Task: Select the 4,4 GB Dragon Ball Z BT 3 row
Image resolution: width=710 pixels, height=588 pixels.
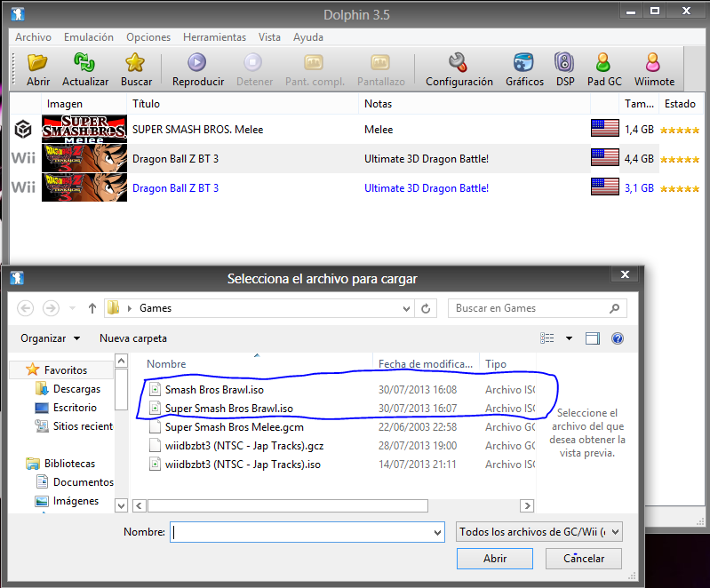Action: (357, 158)
